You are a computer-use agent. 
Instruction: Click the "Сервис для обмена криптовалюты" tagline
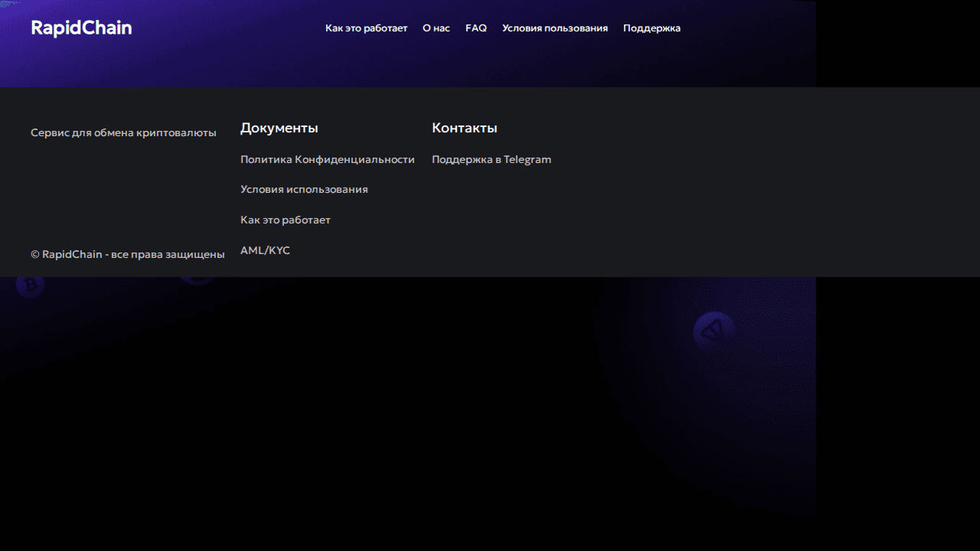[123, 133]
